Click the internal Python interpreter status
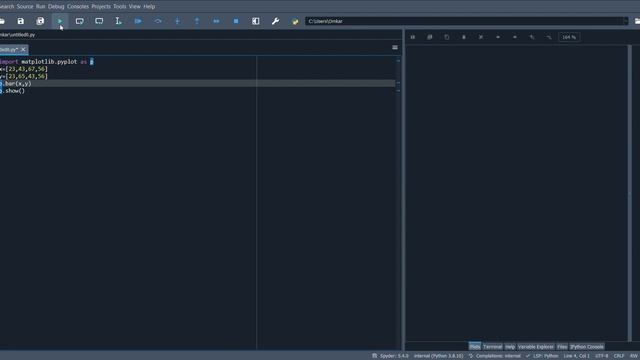 tap(438, 356)
